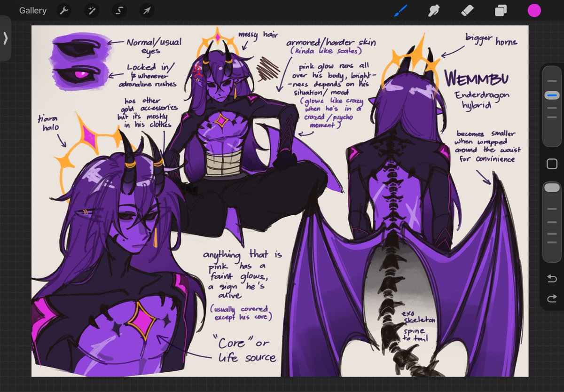This screenshot has width=564, height=392.
Task: Open the Actions wrench menu
Action: (x=64, y=10)
